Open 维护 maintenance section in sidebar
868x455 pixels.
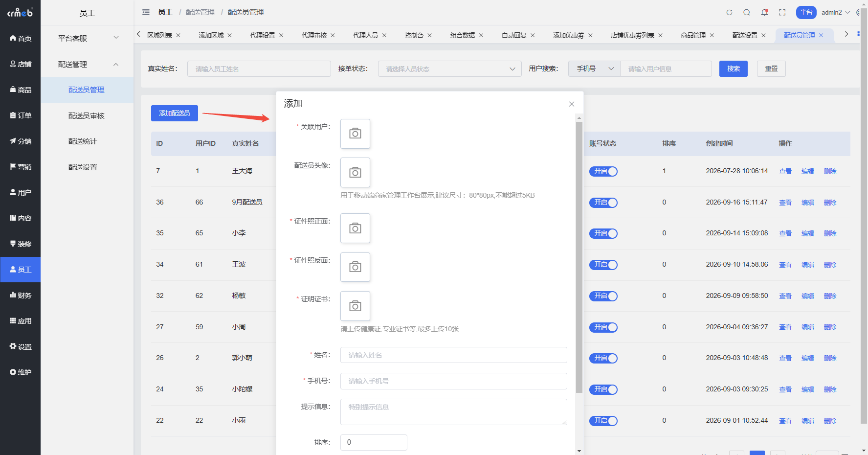coord(20,372)
